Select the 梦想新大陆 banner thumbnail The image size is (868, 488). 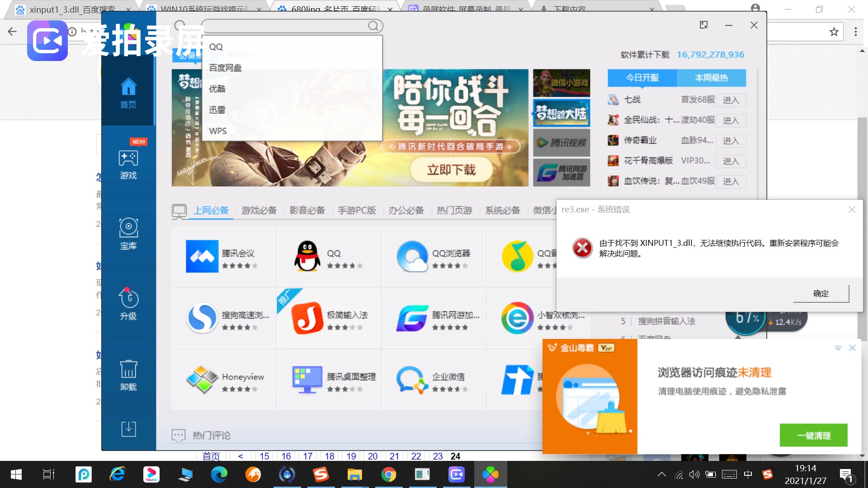click(x=561, y=113)
